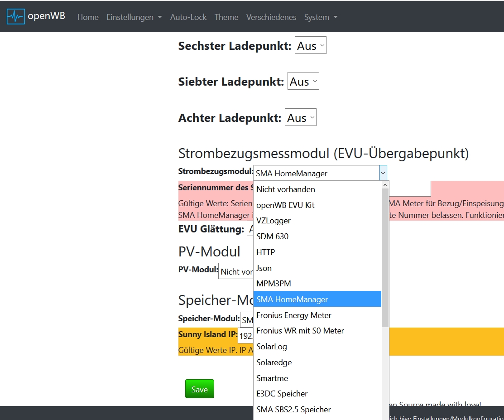Select the 'HTTP' option
The image size is (504, 420).
point(317,252)
